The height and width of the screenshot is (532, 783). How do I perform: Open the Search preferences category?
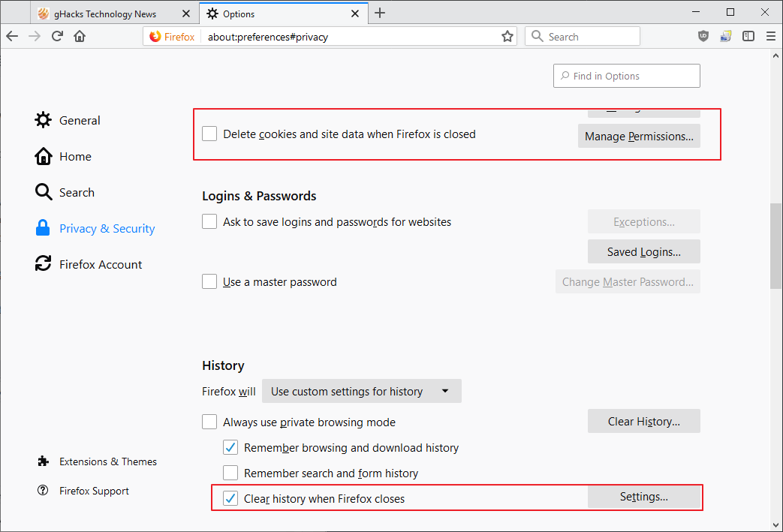tap(77, 193)
